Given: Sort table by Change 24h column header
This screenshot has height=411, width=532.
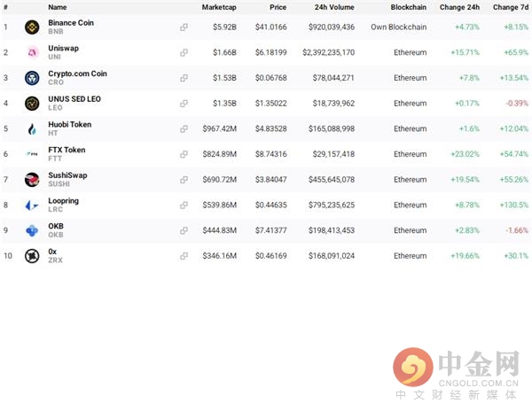Looking at the screenshot, I should coord(459,7).
